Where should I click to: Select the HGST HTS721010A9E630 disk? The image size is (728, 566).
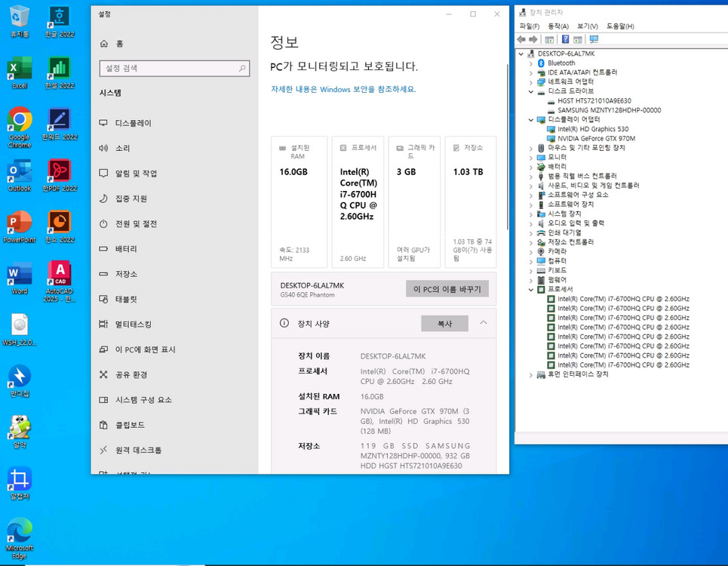click(x=594, y=101)
